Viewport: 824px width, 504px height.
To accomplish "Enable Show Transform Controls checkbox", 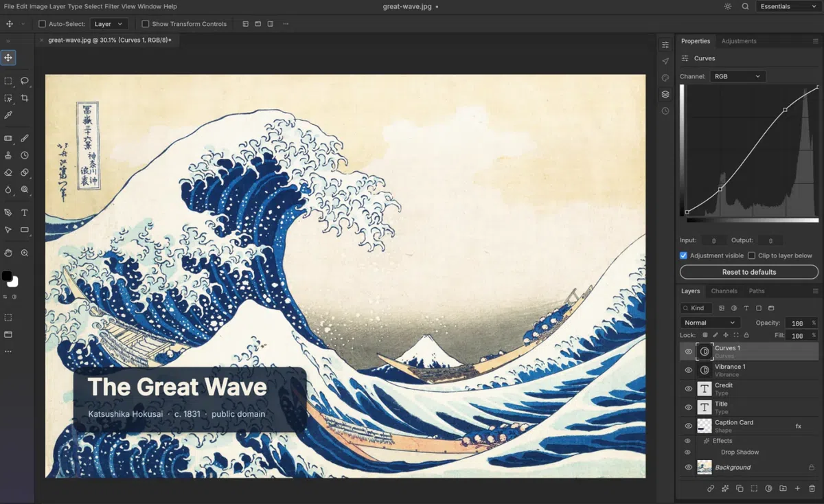I will [x=145, y=24].
